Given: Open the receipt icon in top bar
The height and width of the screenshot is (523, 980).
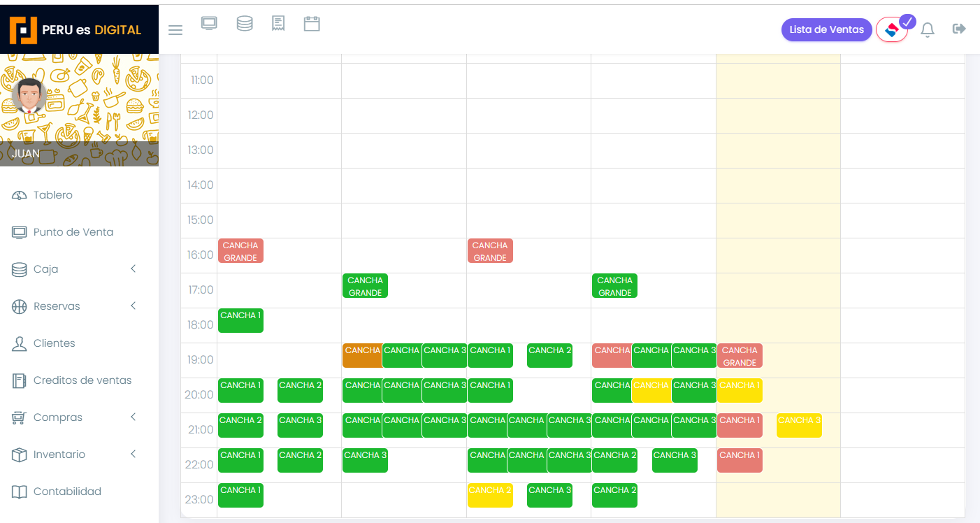Looking at the screenshot, I should coord(278,23).
